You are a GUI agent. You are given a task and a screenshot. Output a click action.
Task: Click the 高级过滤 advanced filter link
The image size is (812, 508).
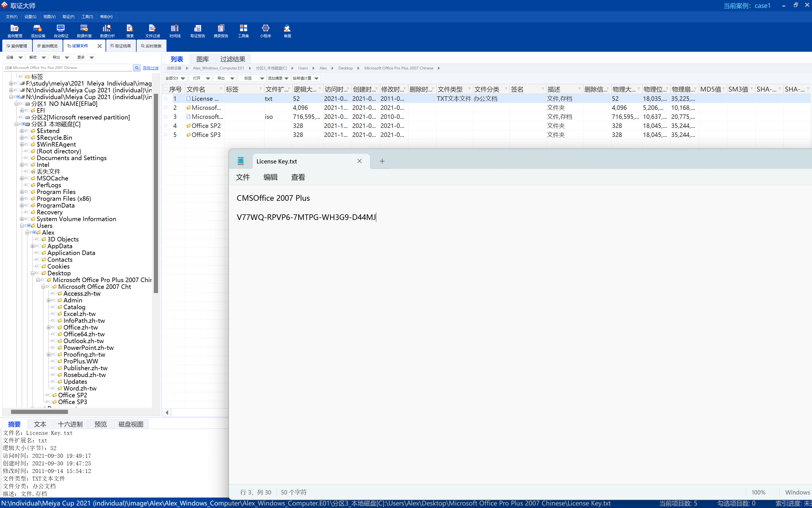[x=150, y=68]
